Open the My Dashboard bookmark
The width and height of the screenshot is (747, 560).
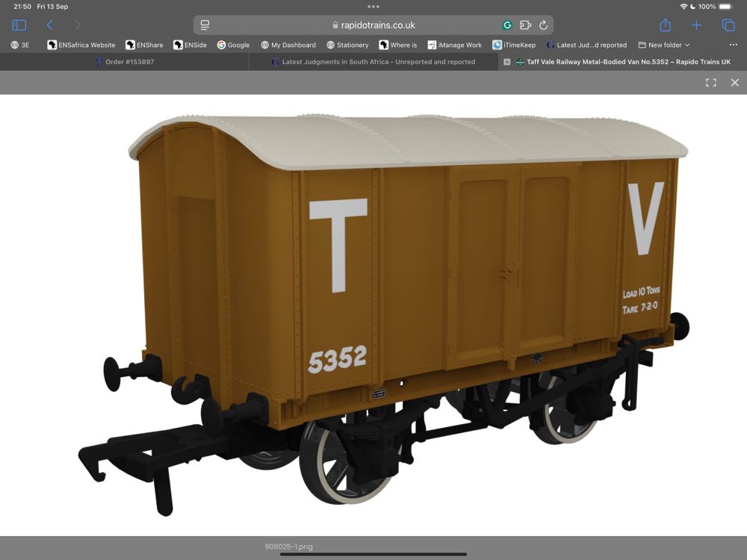coord(288,45)
